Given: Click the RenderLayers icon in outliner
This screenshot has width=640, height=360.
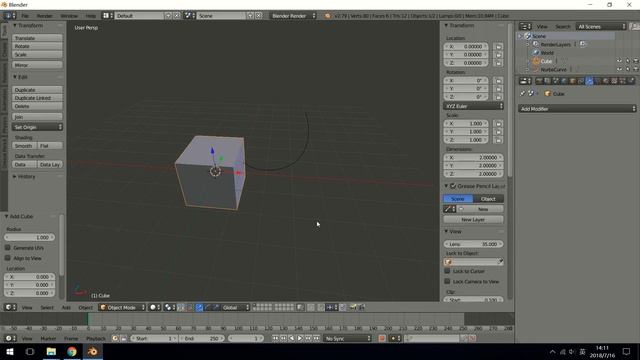Looking at the screenshot, I should point(536,44).
